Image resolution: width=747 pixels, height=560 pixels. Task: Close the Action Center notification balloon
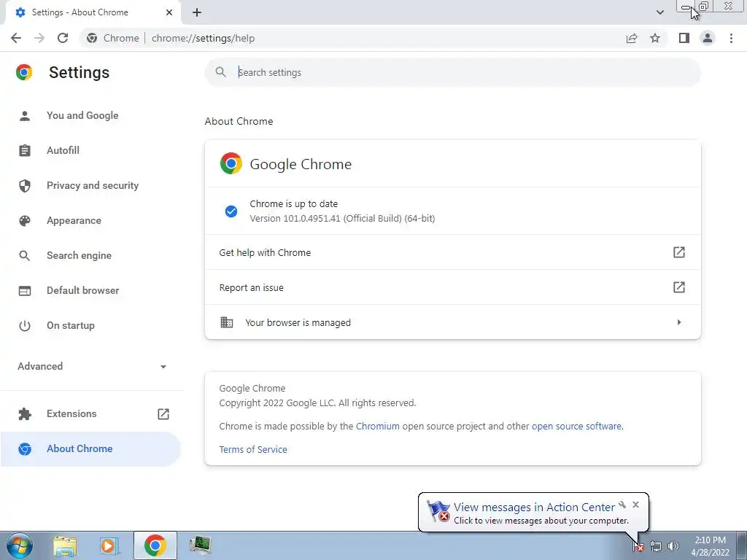pos(635,505)
